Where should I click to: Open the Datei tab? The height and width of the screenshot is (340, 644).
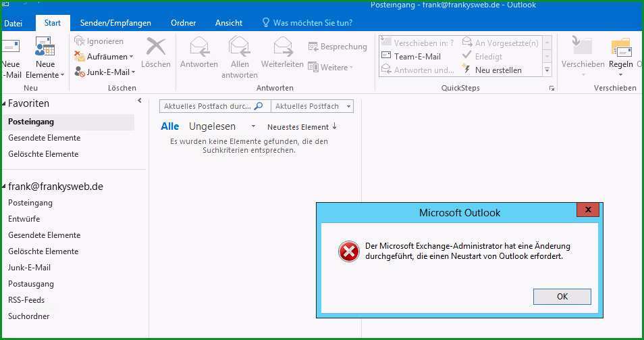pos(13,23)
